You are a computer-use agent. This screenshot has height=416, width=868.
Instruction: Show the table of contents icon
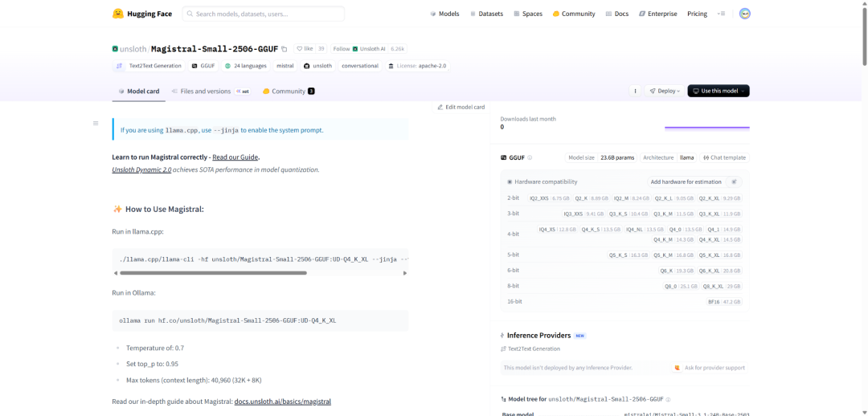click(x=96, y=124)
